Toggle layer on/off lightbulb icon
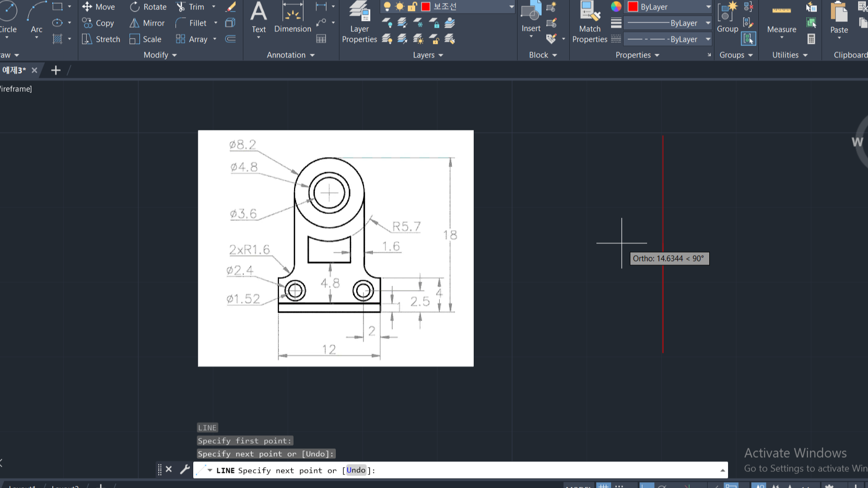 [x=387, y=7]
